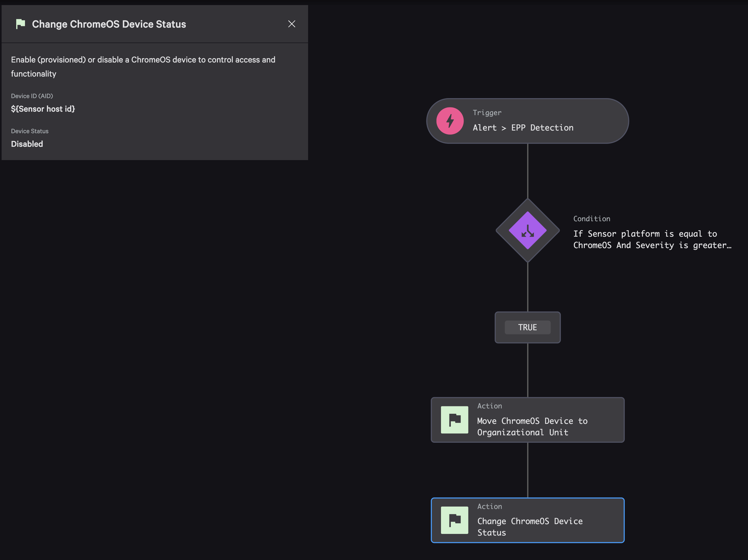Click the 'Device Status' label
Screen dimensions: 748x560
[x=30, y=131]
